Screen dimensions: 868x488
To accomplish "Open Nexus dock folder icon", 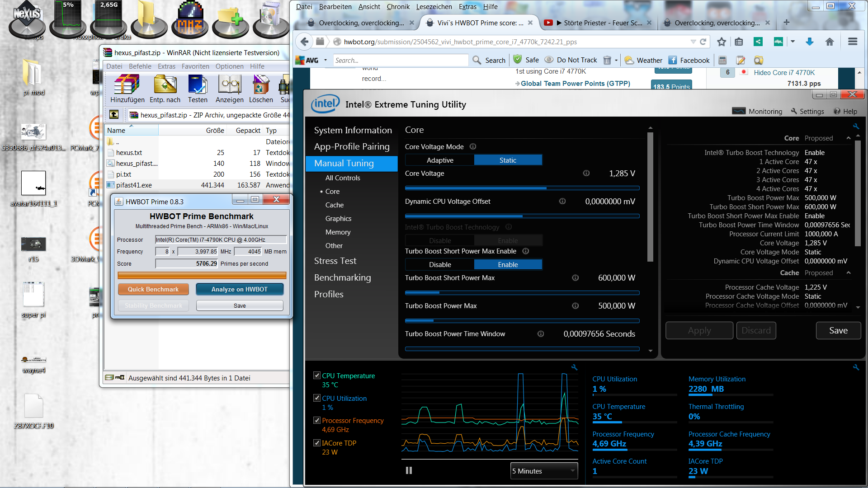I will click(149, 18).
